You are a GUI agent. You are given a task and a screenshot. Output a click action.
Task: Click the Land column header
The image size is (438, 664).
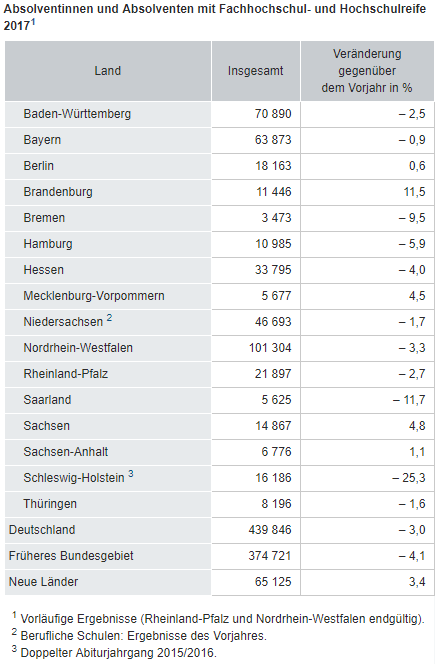108,71
